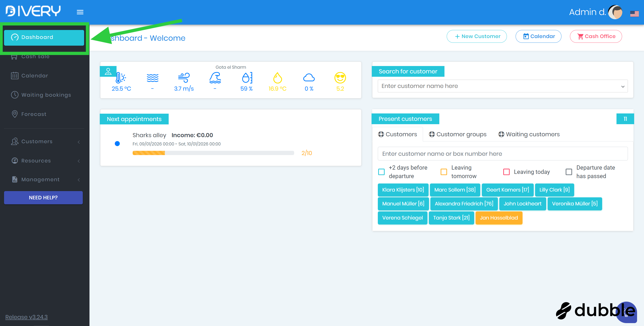Click the Sharks alley capacity progress bar
This screenshot has height=326, width=644.
213,153
